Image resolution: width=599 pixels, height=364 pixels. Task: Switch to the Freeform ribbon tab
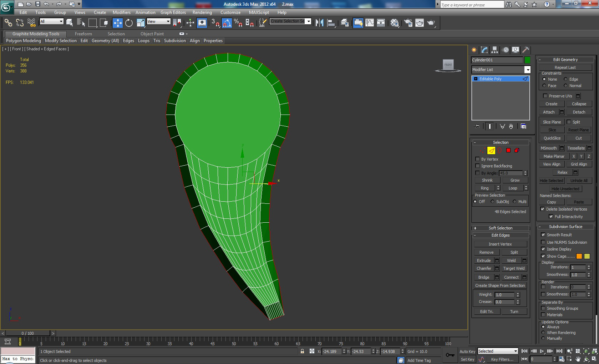point(83,34)
